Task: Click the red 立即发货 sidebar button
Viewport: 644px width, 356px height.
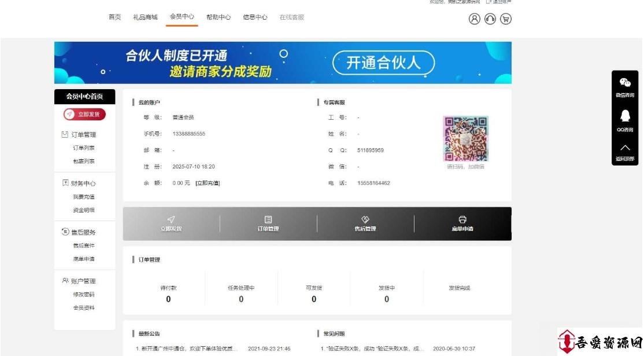Action: pos(84,114)
